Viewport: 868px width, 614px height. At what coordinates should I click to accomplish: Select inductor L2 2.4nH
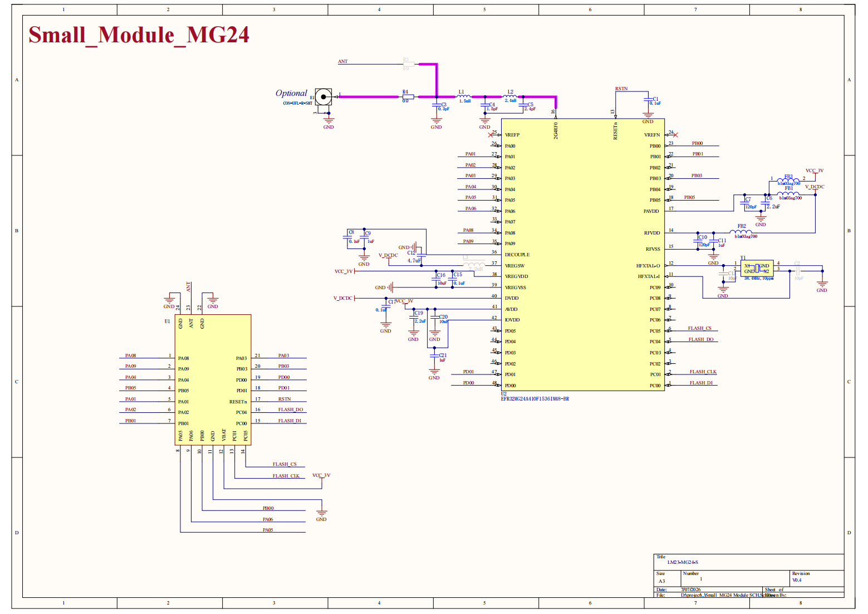point(510,96)
